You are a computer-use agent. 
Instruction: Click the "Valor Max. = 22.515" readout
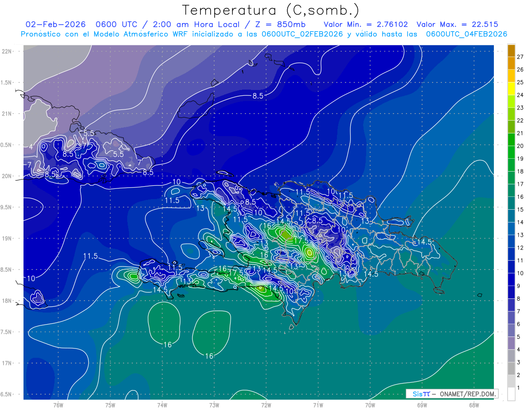tap(457, 25)
